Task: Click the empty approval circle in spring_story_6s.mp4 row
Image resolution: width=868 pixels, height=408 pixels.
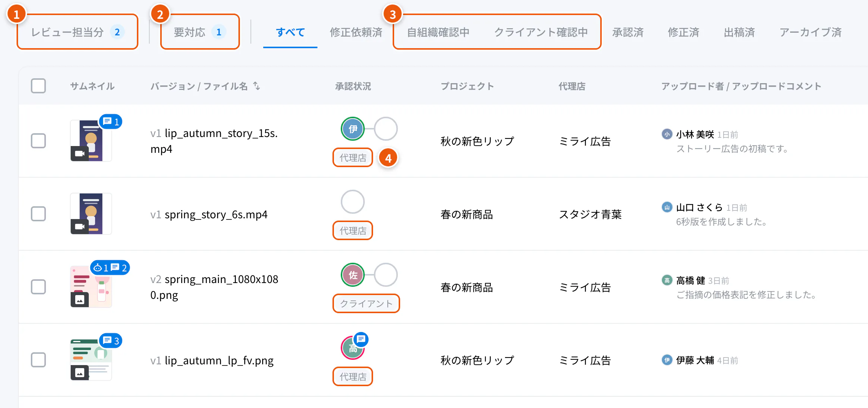Action: [352, 202]
